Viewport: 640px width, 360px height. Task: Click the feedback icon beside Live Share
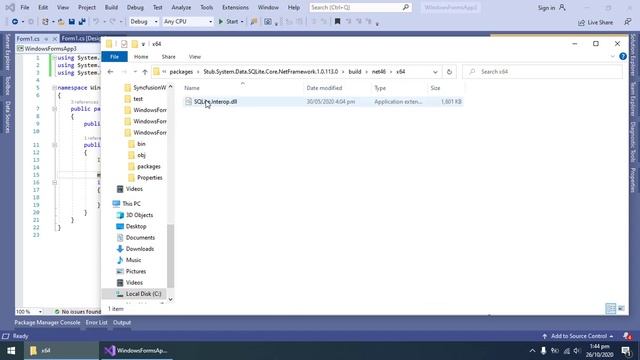[x=628, y=22]
